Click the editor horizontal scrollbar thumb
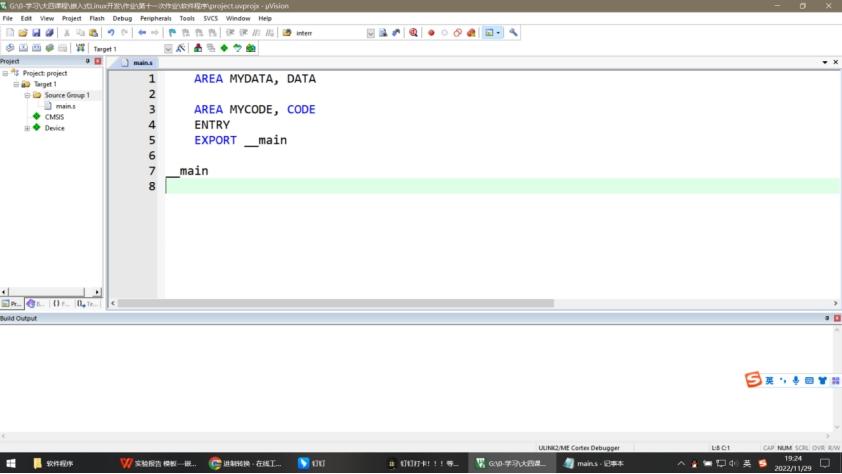The width and height of the screenshot is (842, 474). point(336,303)
